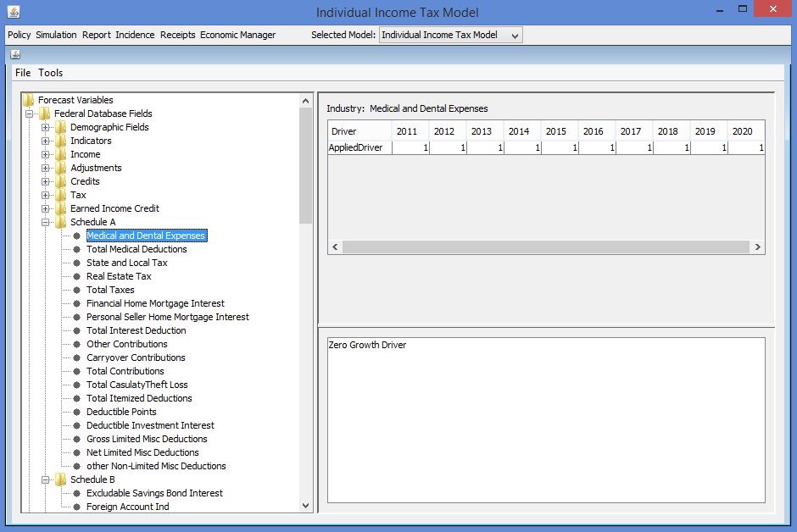Viewport: 797px width, 532px height.
Task: Click the Demographic Fields folder icon
Action: (x=61, y=127)
